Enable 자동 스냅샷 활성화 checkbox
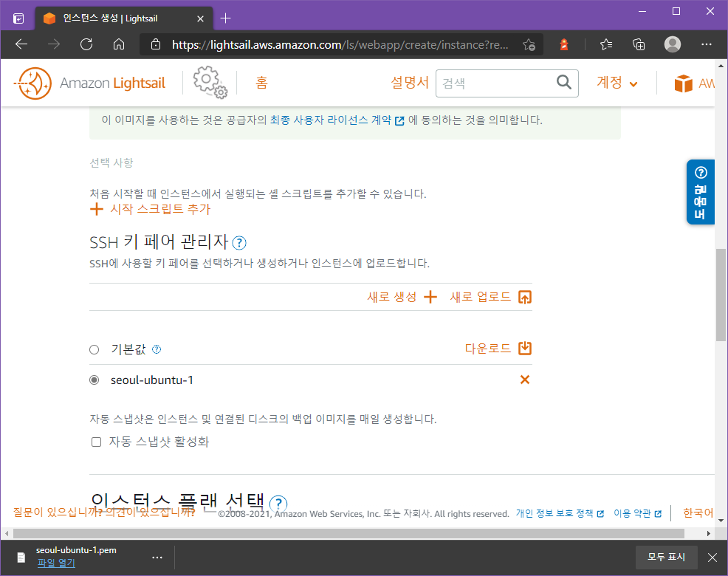The width and height of the screenshot is (728, 576). [97, 442]
